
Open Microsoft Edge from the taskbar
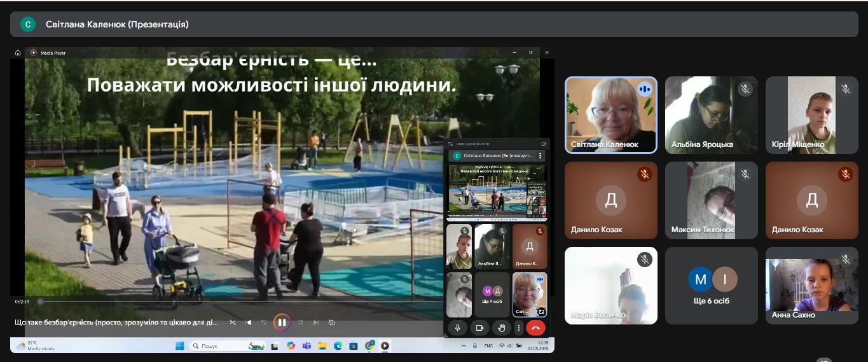pos(338,345)
